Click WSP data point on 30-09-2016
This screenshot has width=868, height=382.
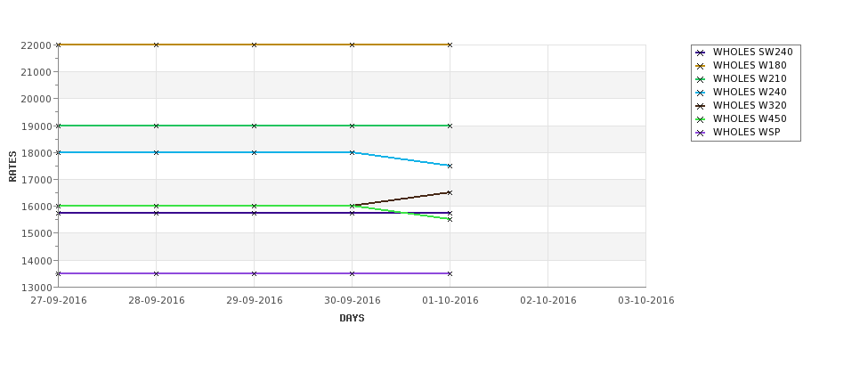coord(352,273)
